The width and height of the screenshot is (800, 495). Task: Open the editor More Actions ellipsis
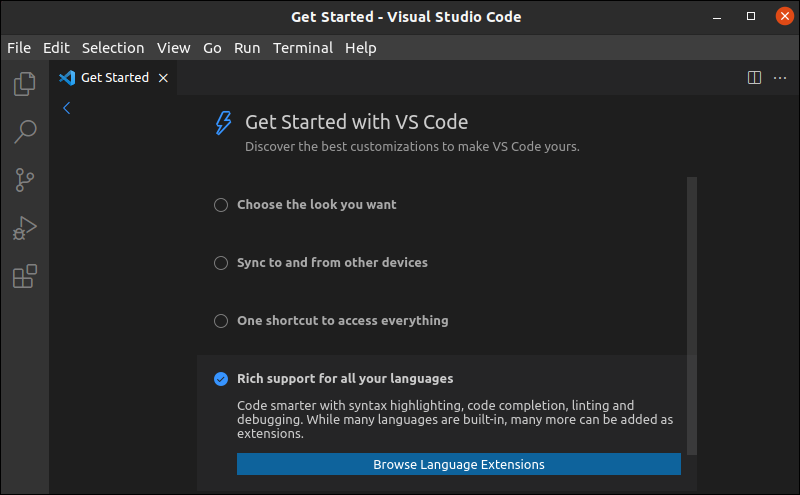click(780, 78)
